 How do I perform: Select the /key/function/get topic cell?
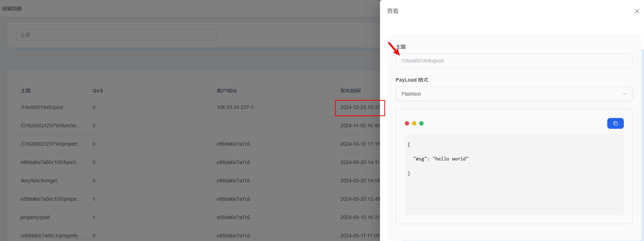coord(39,181)
